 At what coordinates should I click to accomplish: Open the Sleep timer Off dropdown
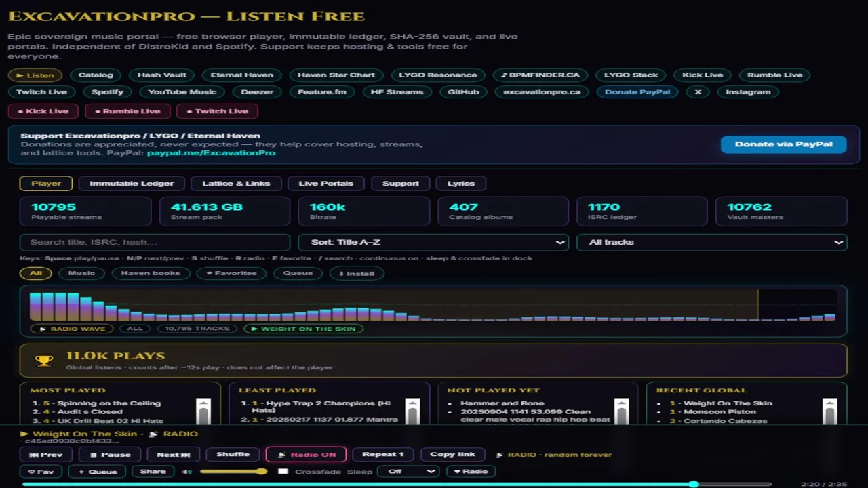click(x=408, y=472)
